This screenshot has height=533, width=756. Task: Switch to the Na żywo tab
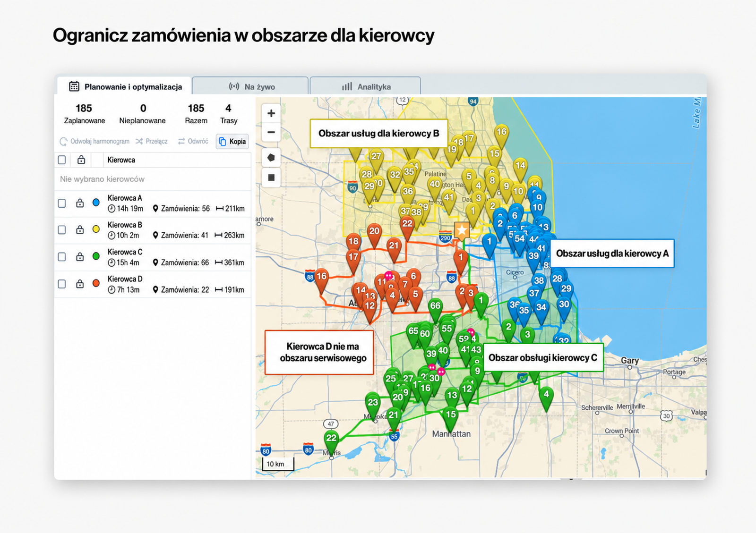[250, 86]
